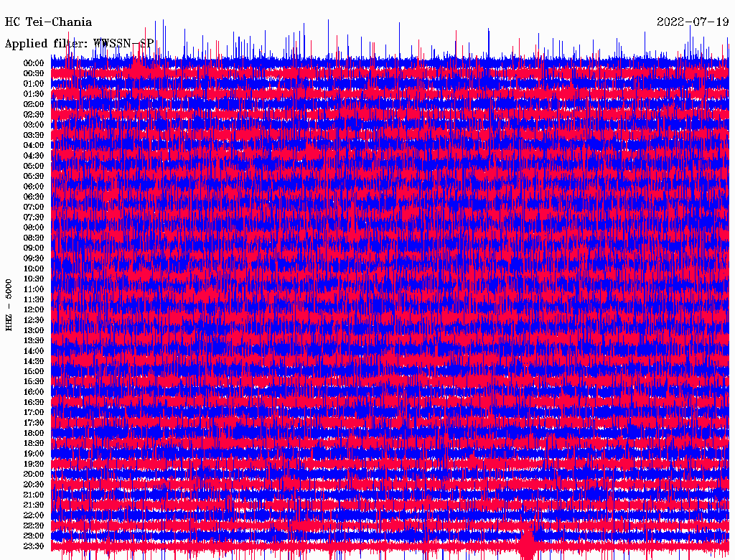Select the 05:00 row label

click(x=34, y=166)
